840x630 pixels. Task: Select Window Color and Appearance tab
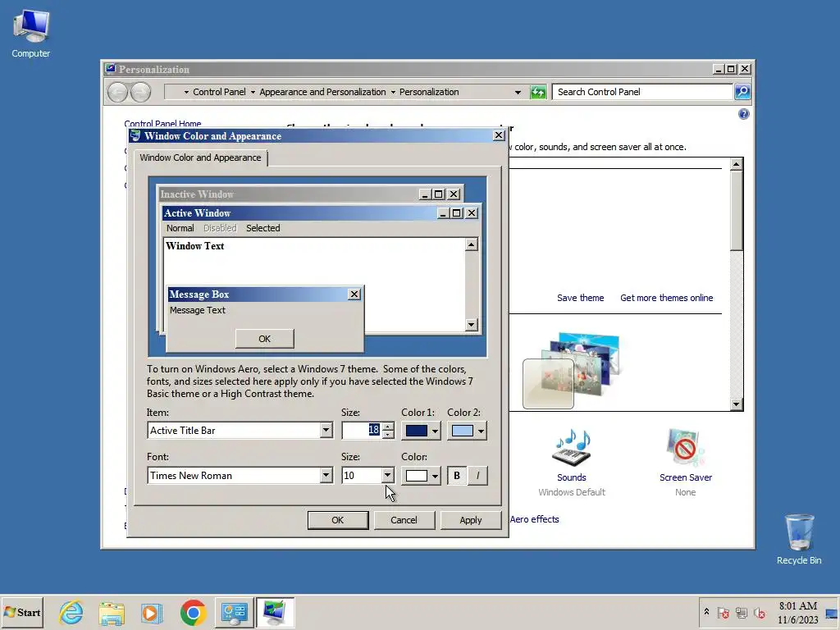tap(200, 157)
